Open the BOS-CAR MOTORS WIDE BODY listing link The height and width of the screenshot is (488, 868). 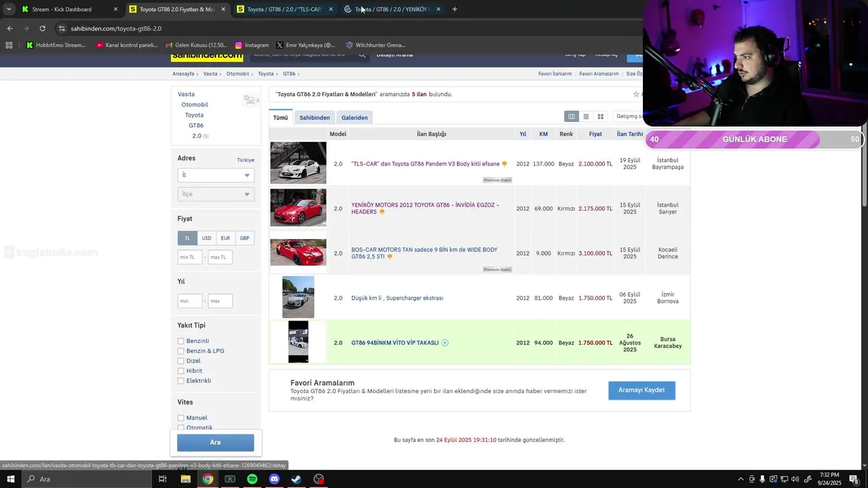click(425, 253)
